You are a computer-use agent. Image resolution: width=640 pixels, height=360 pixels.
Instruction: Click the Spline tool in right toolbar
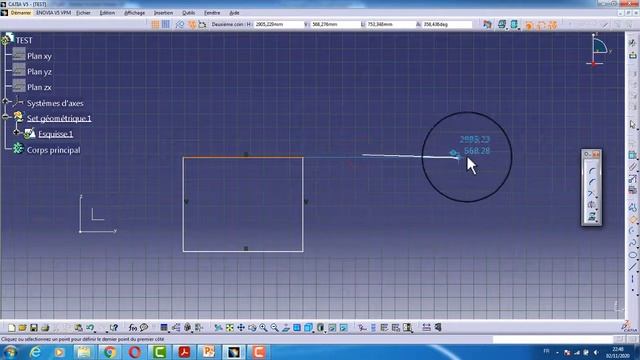pyautogui.click(x=633, y=244)
